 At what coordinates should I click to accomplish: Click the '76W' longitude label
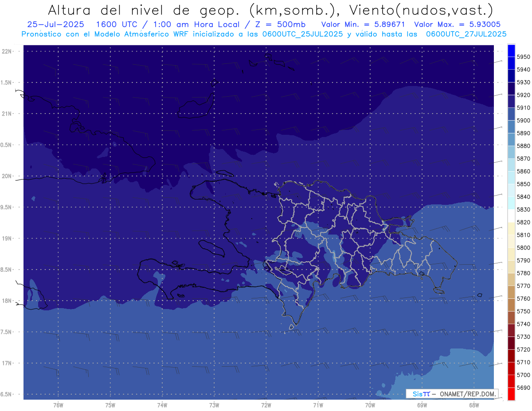58,405
